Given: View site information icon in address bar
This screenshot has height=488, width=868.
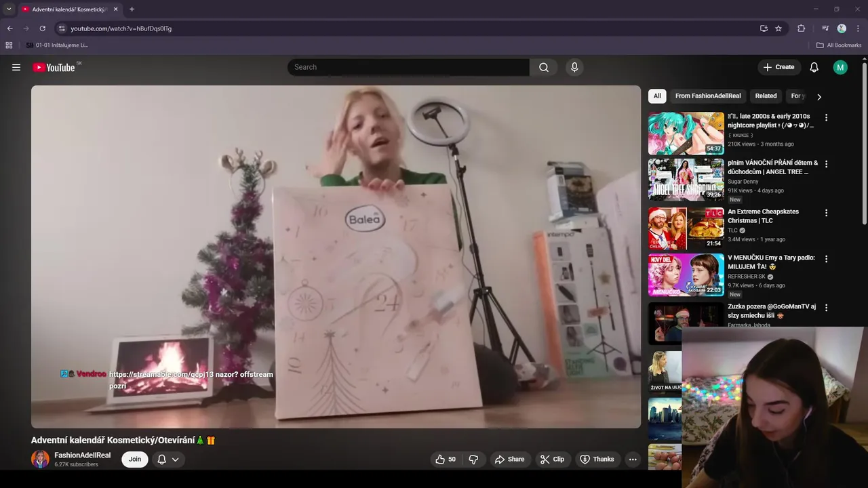Looking at the screenshot, I should point(62,28).
